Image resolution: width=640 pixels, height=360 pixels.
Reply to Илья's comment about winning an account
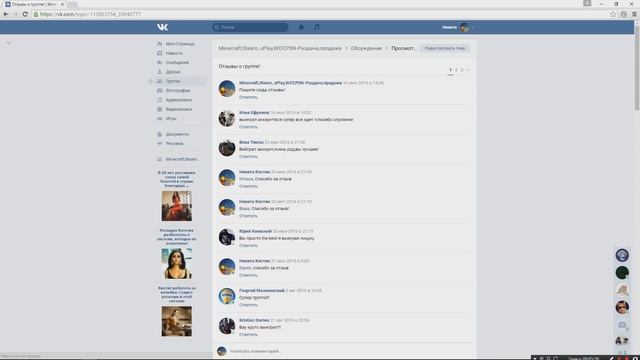tap(248, 127)
